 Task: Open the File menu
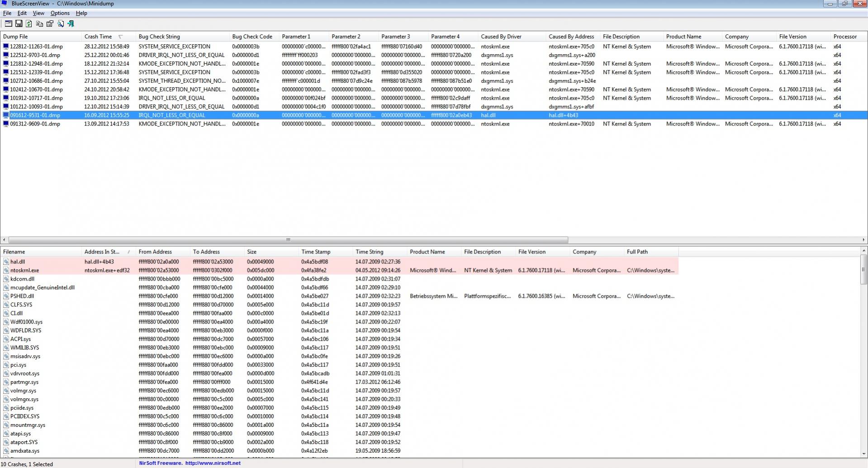click(x=7, y=13)
